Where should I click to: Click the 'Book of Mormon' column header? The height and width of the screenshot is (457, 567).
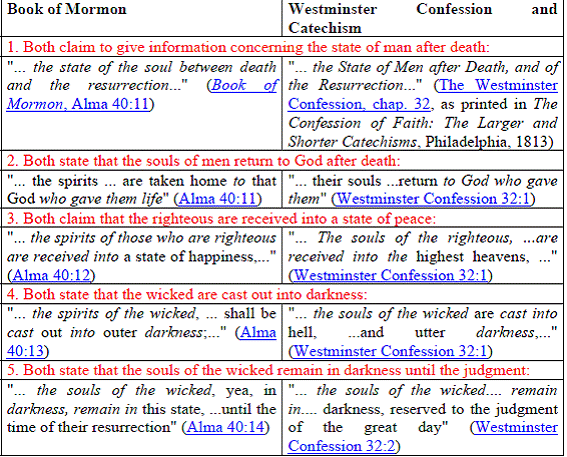[x=67, y=9]
